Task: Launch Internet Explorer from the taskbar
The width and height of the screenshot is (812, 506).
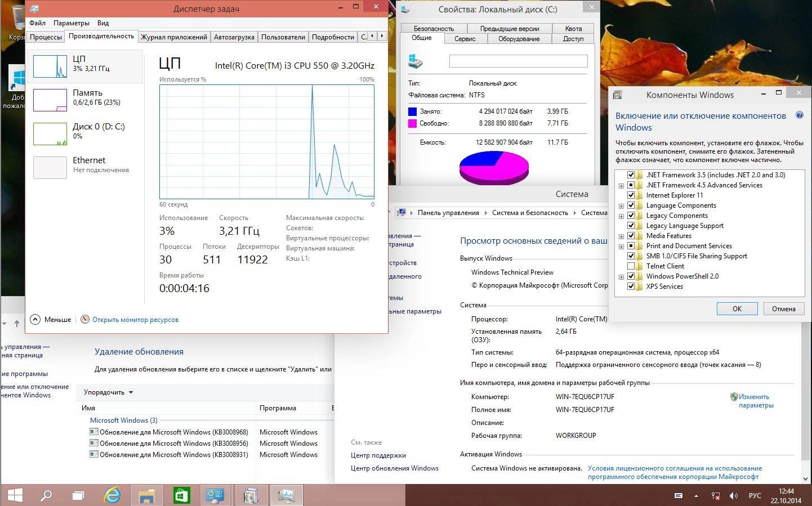Action: point(113,495)
